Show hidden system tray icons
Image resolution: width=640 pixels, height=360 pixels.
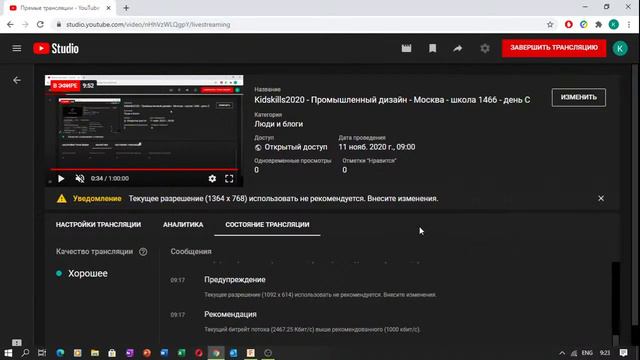point(562,353)
